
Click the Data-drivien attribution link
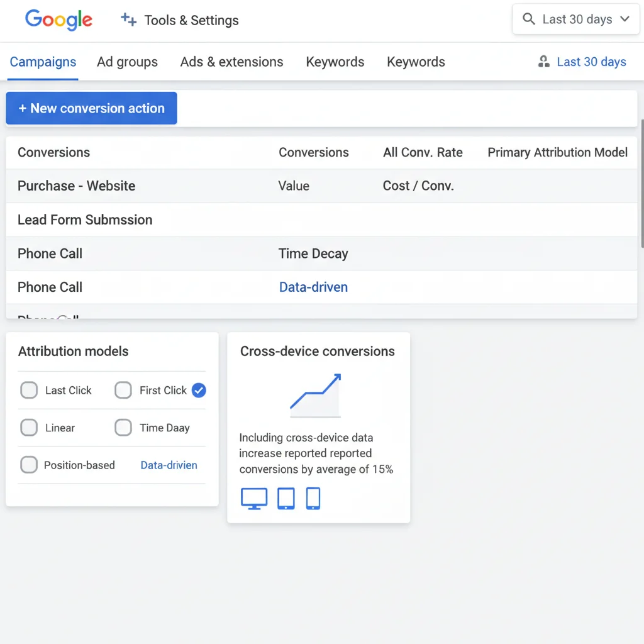[x=169, y=465]
